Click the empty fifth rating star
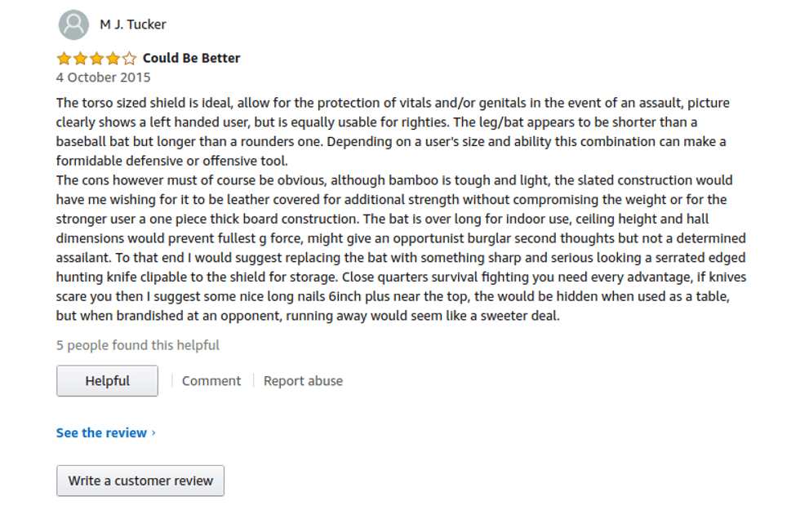 click(129, 59)
